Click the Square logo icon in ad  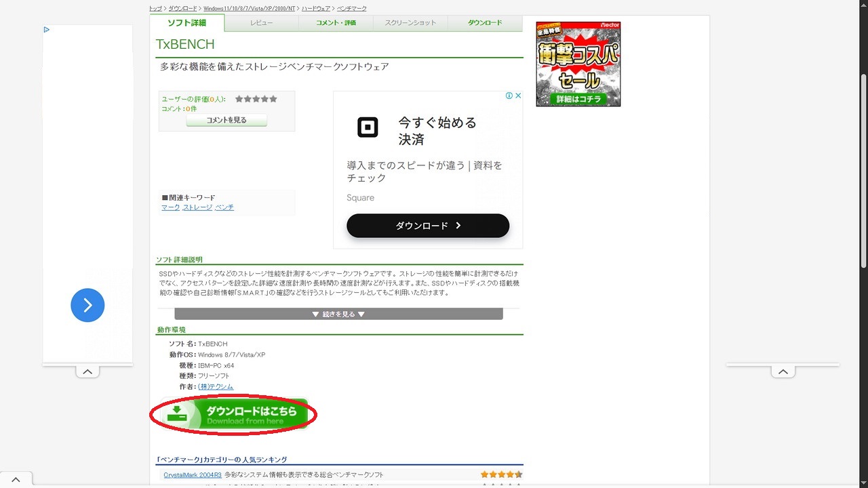[368, 127]
